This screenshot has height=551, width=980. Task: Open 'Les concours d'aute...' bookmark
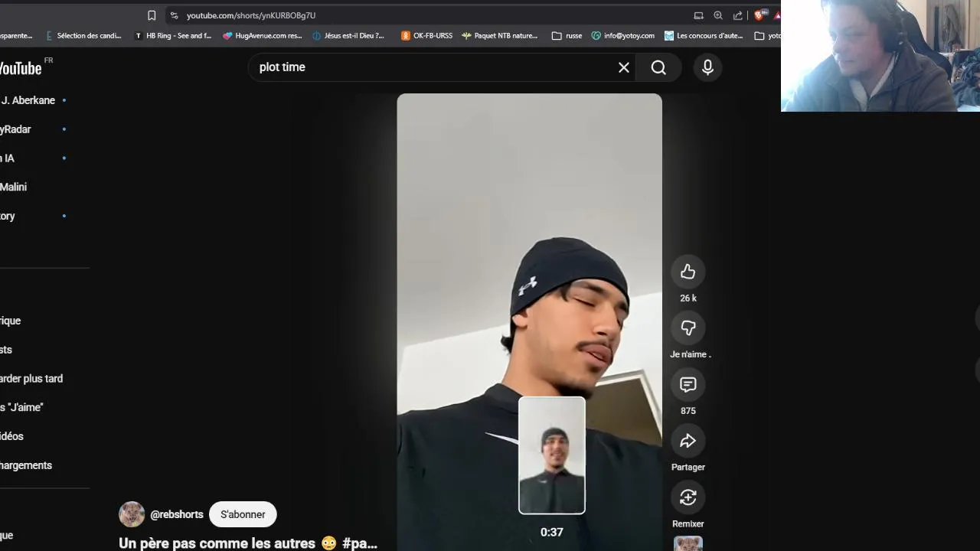[704, 35]
